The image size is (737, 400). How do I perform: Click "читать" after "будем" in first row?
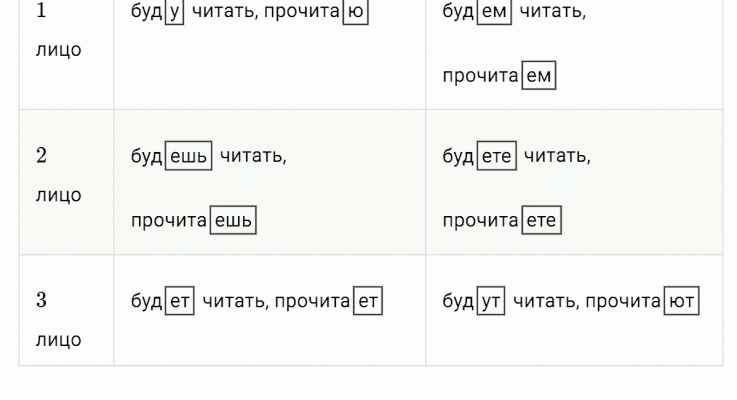553,12
